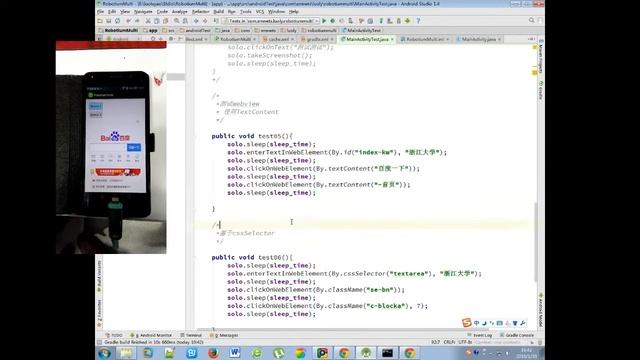The width and height of the screenshot is (640, 360).
Task: Run the tests with the green Run button
Action: pos(324,21)
